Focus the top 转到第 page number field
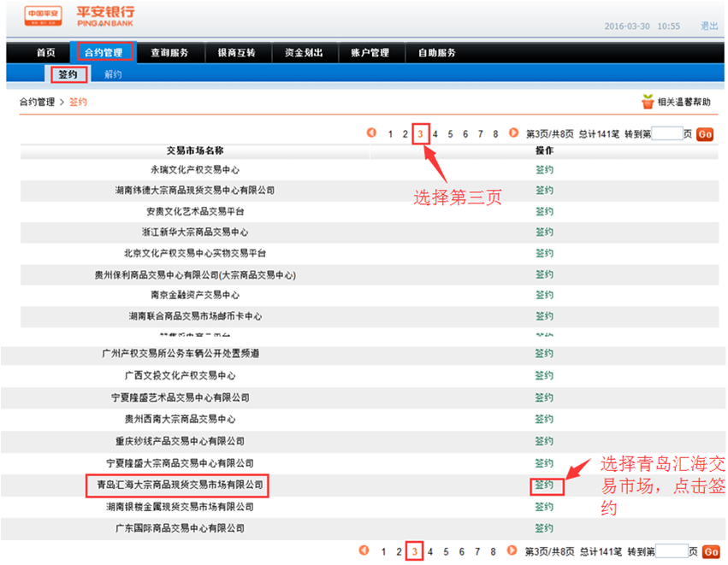Viewport: 728px width, 565px height. point(666,133)
